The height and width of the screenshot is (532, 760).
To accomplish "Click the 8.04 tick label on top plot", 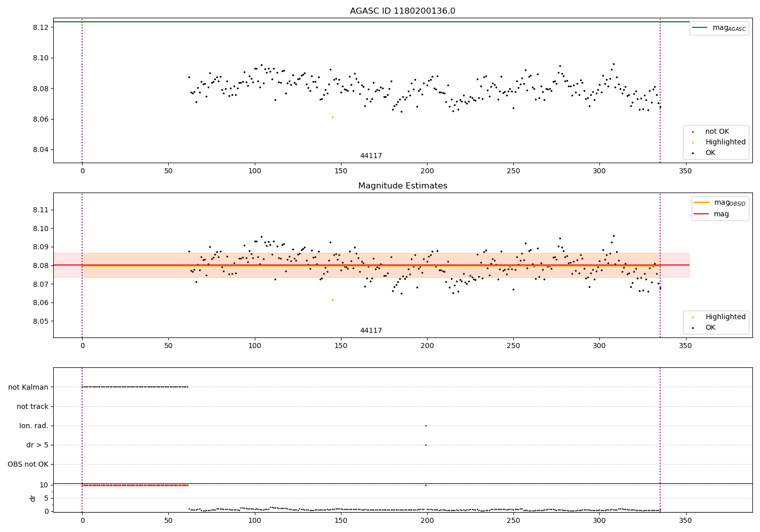I will pos(41,150).
